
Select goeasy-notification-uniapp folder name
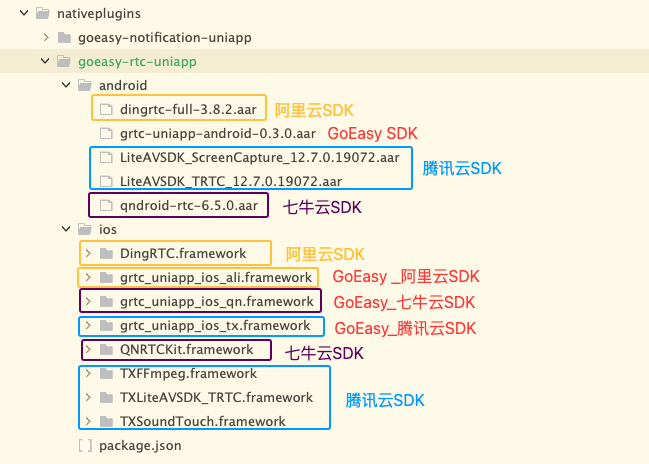tap(165, 38)
